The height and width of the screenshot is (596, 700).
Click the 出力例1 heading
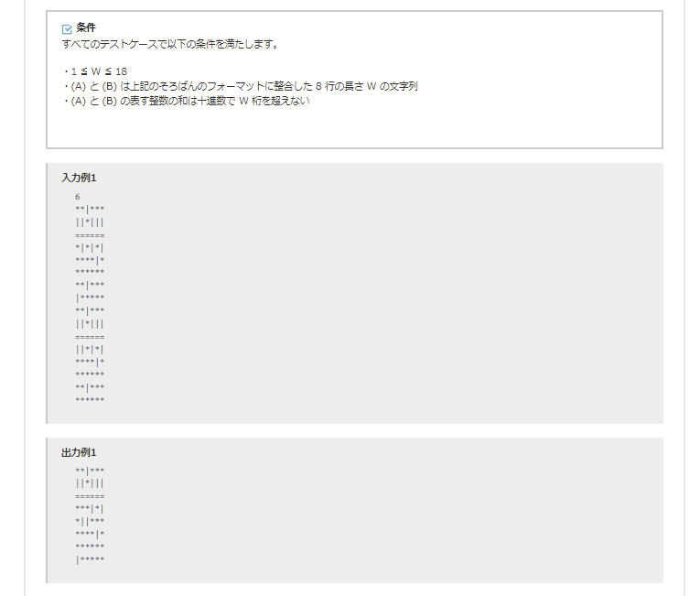79,452
